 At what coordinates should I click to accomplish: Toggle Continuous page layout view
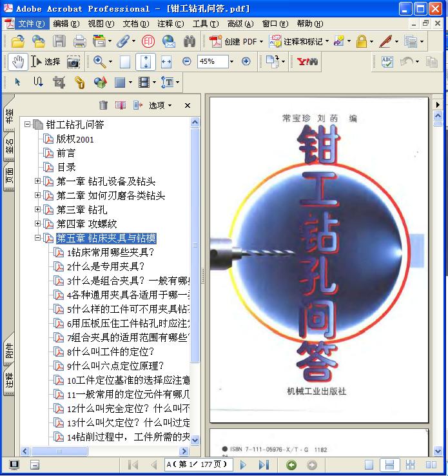[389, 465]
